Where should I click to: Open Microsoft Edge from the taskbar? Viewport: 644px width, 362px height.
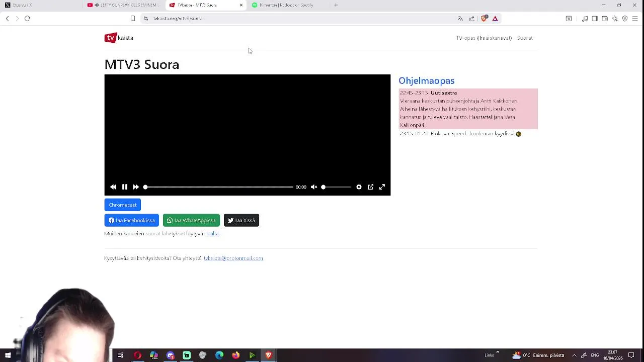pyautogui.click(x=219, y=355)
